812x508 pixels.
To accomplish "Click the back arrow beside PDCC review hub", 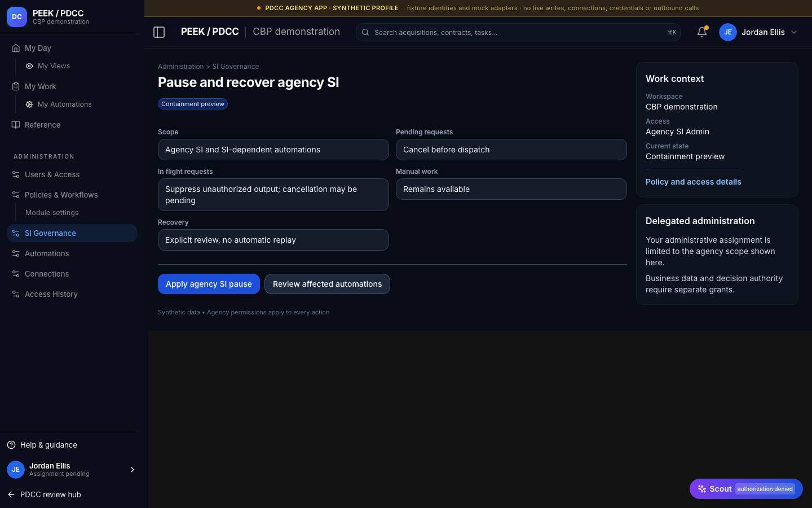I will click(x=11, y=494).
